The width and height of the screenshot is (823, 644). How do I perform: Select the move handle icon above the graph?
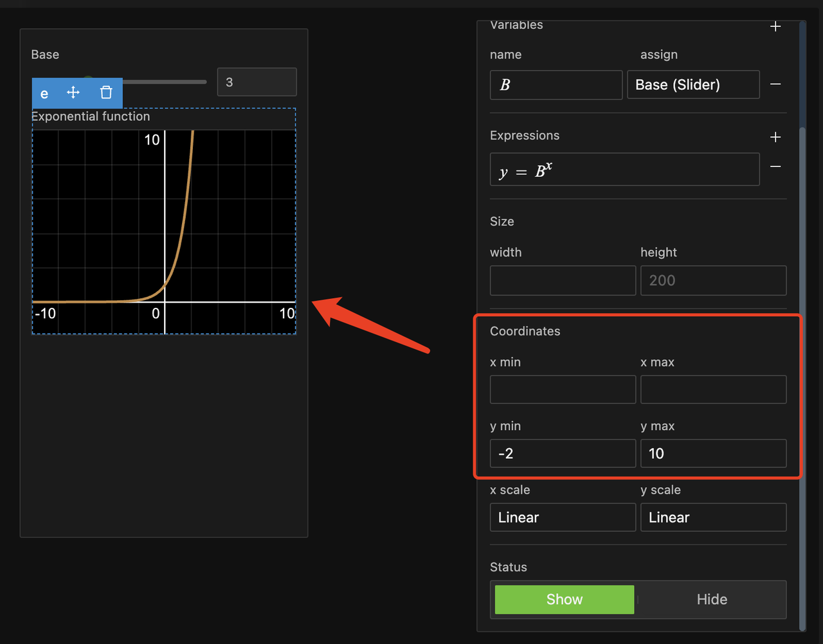(x=73, y=93)
